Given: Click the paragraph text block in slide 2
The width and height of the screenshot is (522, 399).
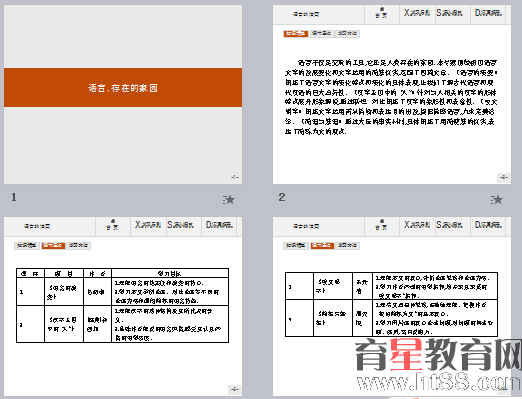Looking at the screenshot, I should click(x=392, y=97).
